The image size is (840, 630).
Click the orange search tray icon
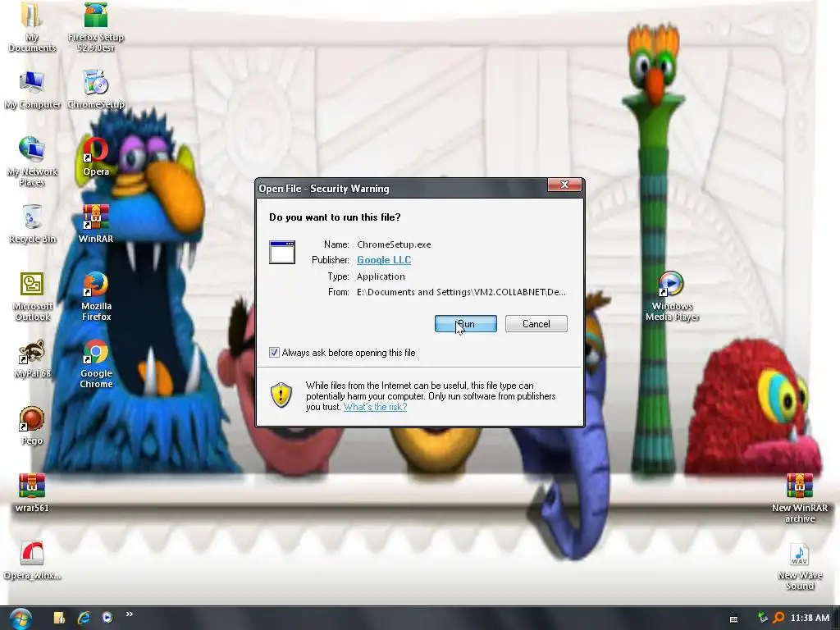coord(778,618)
